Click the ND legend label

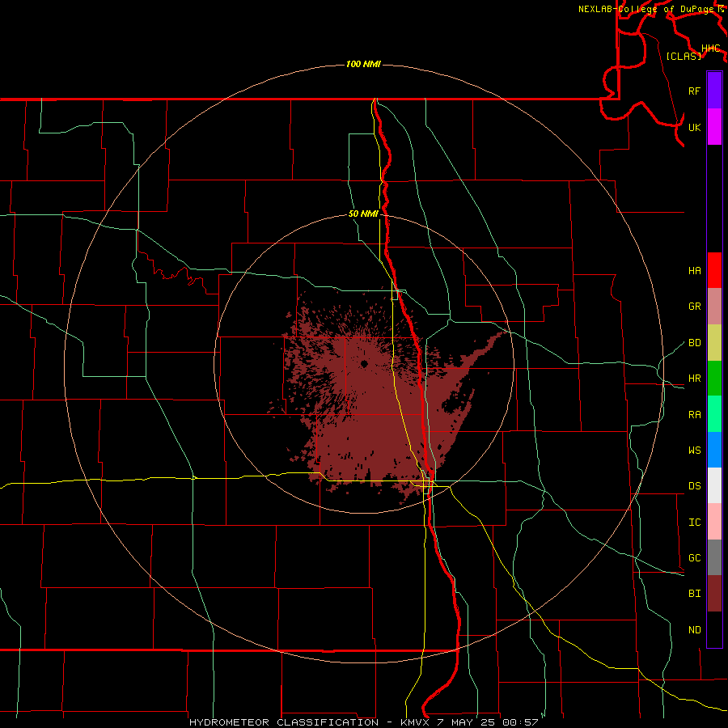(x=694, y=630)
